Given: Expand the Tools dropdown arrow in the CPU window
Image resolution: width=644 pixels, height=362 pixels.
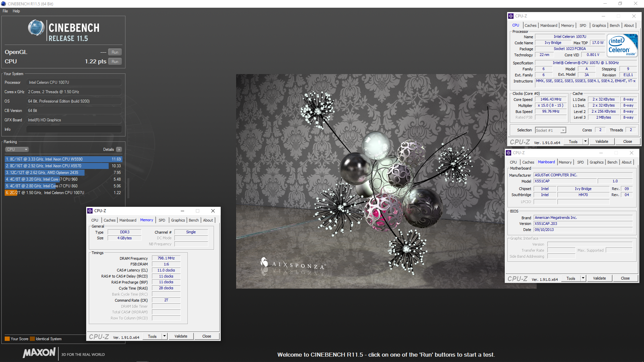Looking at the screenshot, I should pyautogui.click(x=585, y=141).
